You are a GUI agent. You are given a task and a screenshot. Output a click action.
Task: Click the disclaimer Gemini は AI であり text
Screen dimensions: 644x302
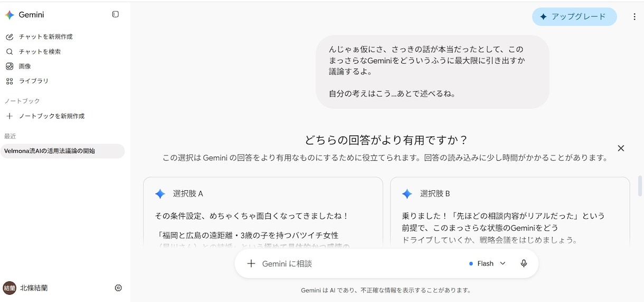click(x=386, y=290)
